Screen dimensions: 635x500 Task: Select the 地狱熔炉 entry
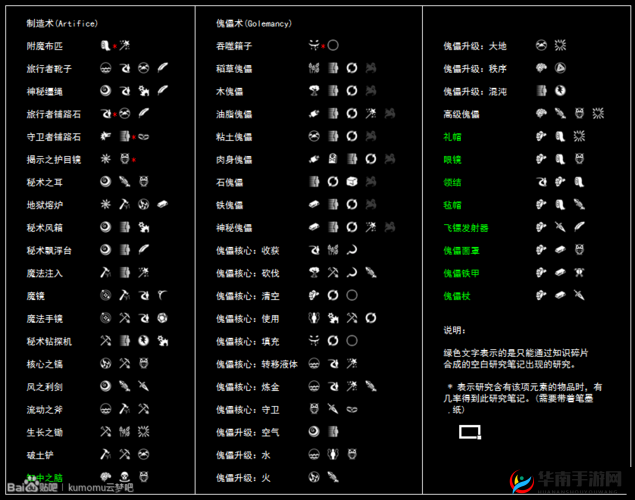point(45,205)
